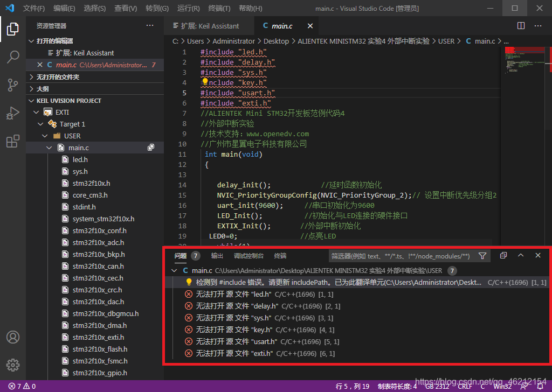The height and width of the screenshot is (392, 552).
Task: Open the 查看(V) menu
Action: (126, 8)
